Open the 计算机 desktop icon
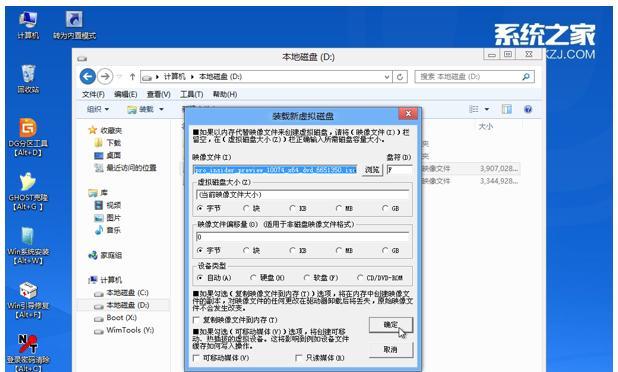This screenshot has width=618, height=372. click(28, 25)
